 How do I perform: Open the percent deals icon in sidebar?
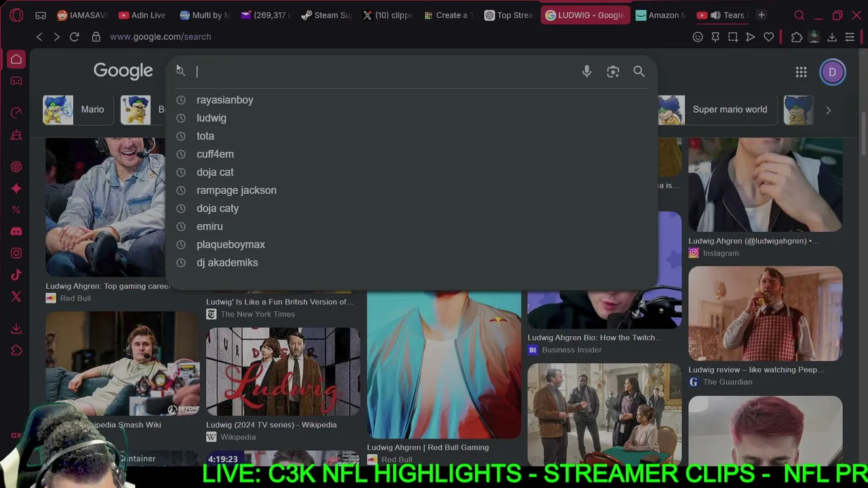pyautogui.click(x=16, y=210)
